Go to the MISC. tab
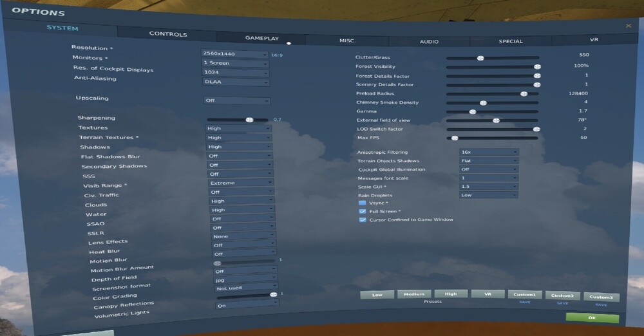The height and width of the screenshot is (336, 644). 348,41
